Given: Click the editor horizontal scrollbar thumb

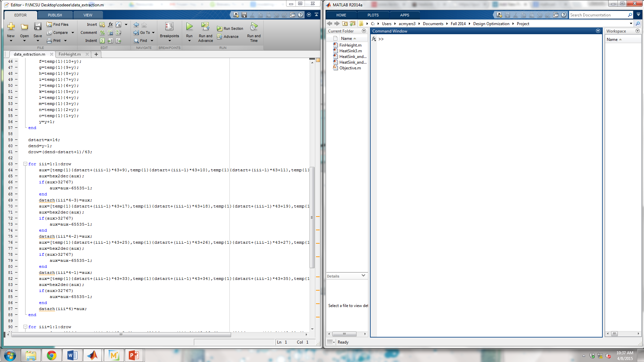Looking at the screenshot, I should 121,335.
